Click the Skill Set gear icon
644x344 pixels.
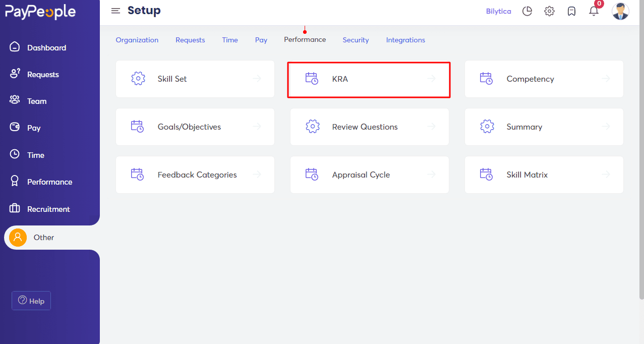point(138,79)
